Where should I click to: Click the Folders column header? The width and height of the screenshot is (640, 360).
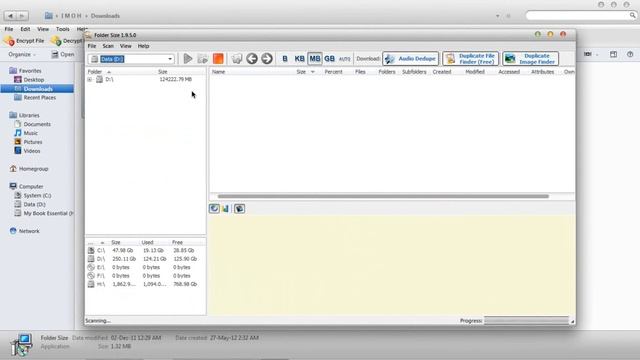pyautogui.click(x=387, y=72)
